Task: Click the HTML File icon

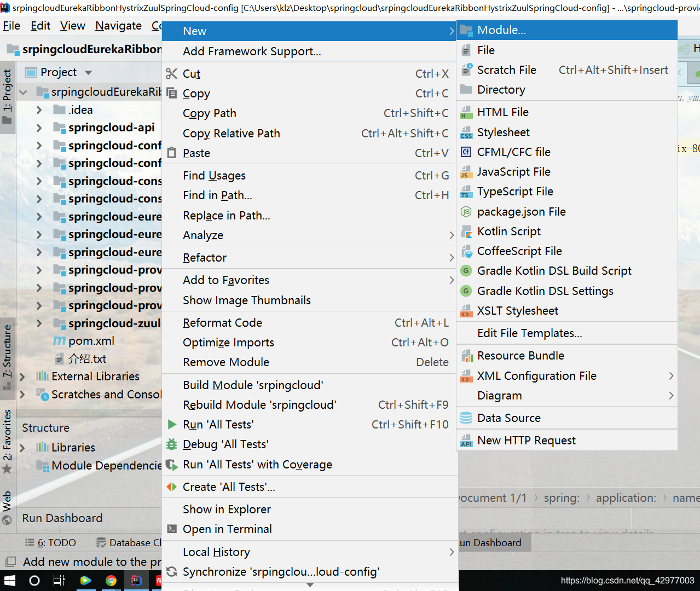Action: (x=466, y=112)
